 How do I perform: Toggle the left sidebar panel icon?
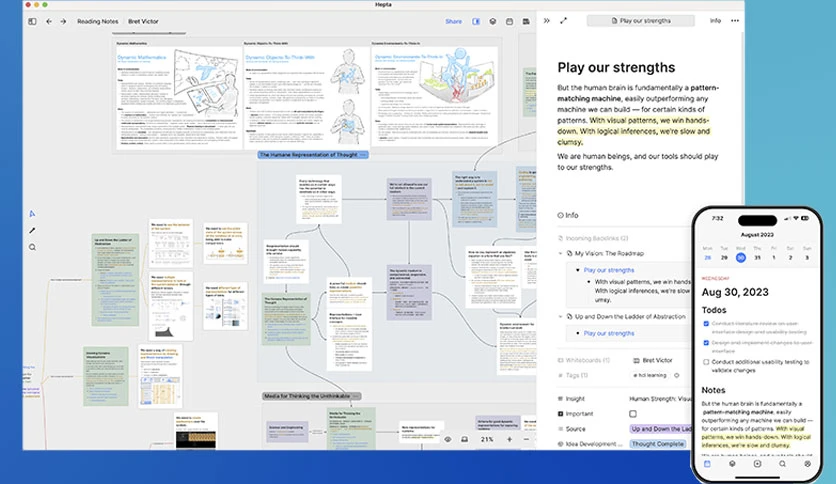(x=33, y=21)
